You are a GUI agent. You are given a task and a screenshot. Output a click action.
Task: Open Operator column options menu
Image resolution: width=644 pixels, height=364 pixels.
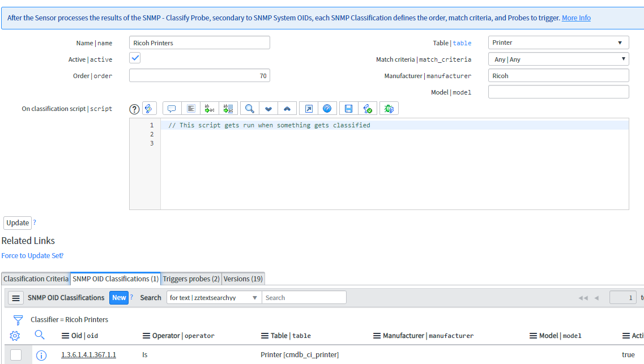tap(146, 336)
